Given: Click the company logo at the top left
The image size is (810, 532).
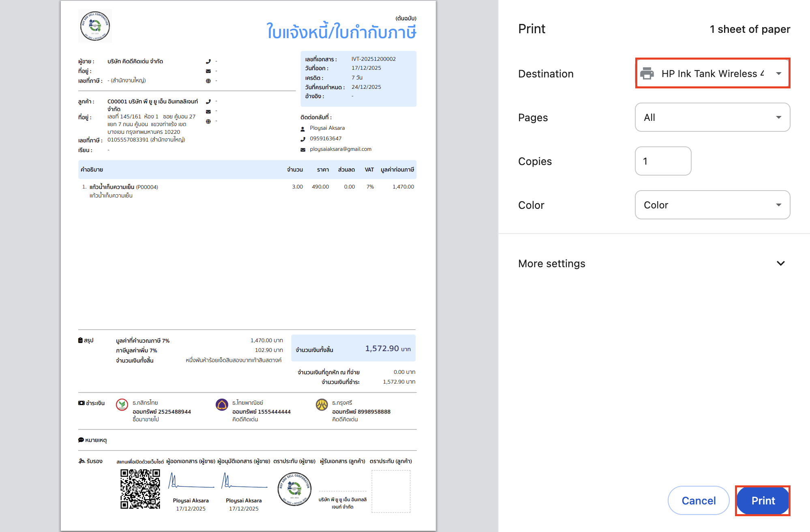Looking at the screenshot, I should point(95,26).
